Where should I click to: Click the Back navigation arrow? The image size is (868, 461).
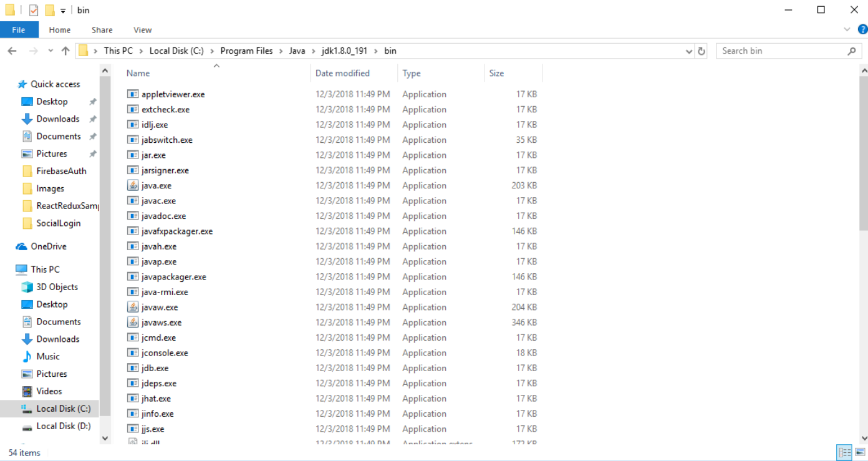(12, 51)
